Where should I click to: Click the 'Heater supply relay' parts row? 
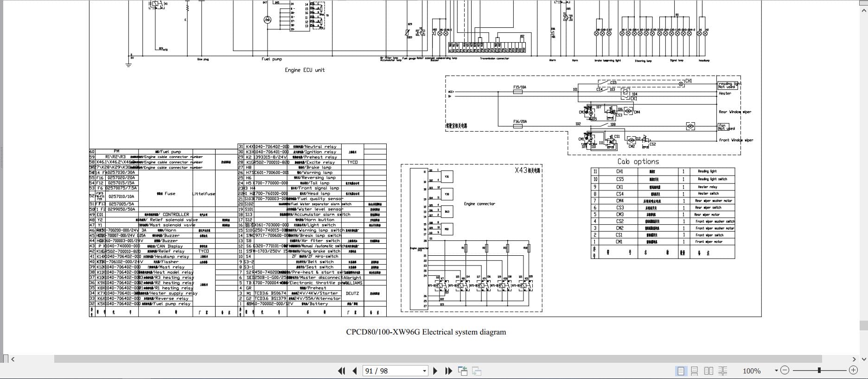point(163,293)
